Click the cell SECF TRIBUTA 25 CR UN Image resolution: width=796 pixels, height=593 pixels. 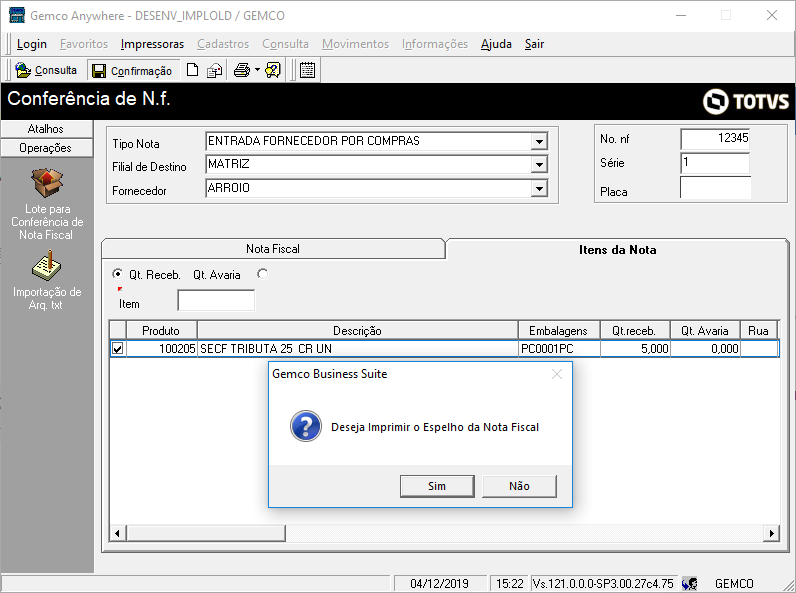357,349
